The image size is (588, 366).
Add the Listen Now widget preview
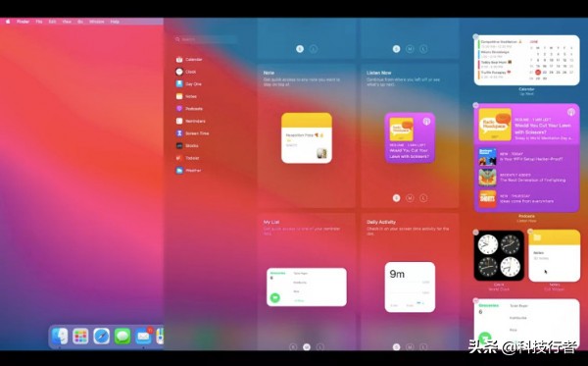tap(410, 137)
